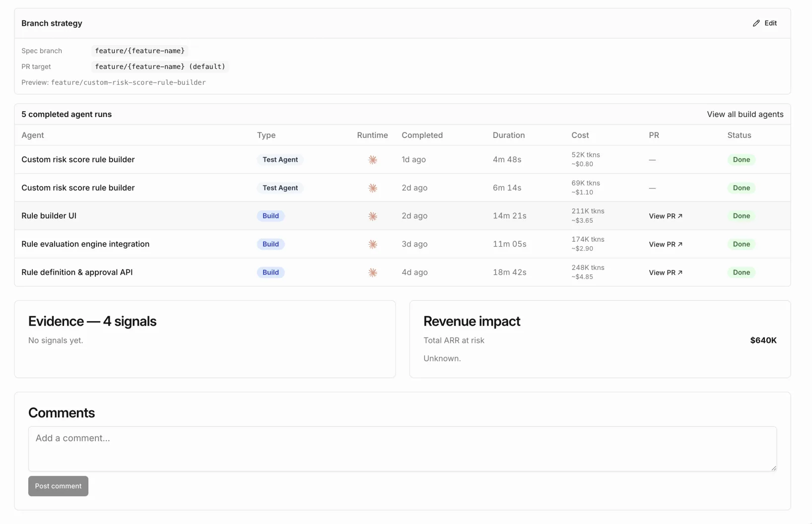
Task: Click the 52K tkns cost cell
Action: coord(586,159)
